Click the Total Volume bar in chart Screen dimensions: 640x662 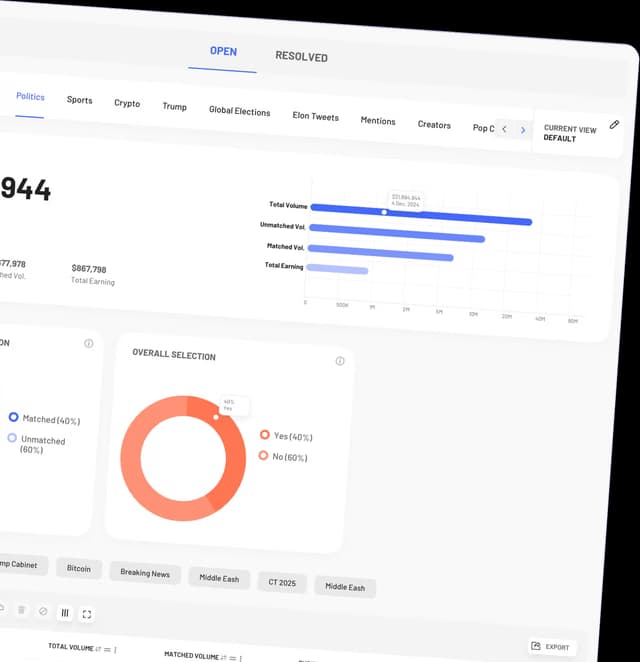pos(421,214)
